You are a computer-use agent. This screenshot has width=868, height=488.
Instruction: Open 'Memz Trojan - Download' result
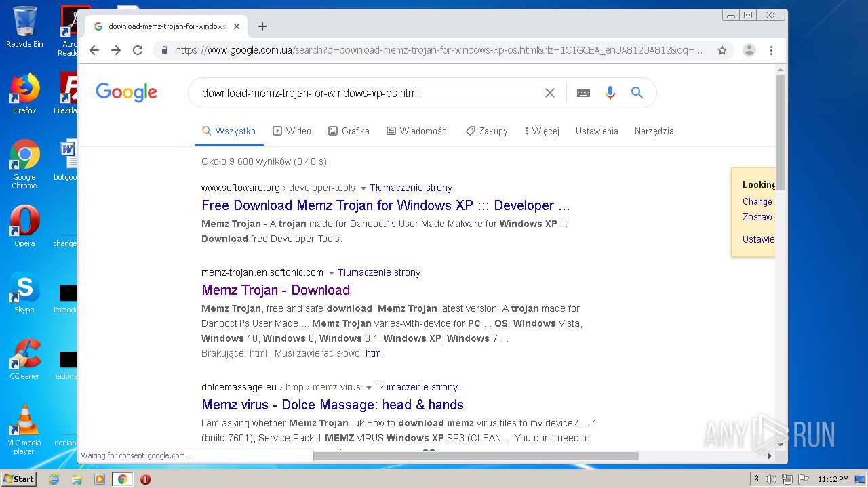coord(276,290)
